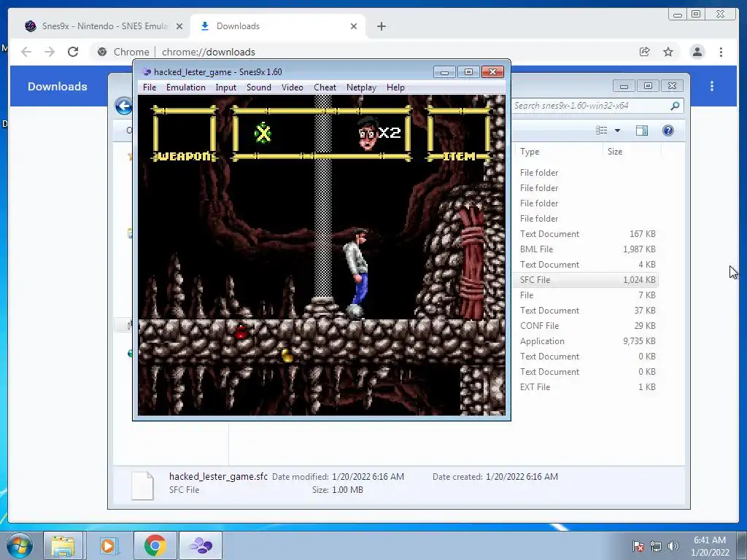This screenshot has width=747, height=560.
Task: Open the Input menu in Snes9x
Action: click(225, 87)
